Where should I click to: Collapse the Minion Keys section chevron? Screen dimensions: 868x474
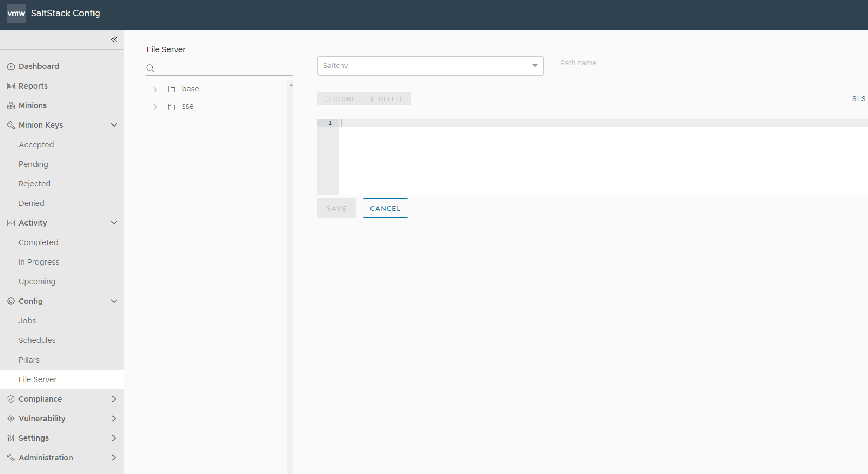tap(114, 125)
